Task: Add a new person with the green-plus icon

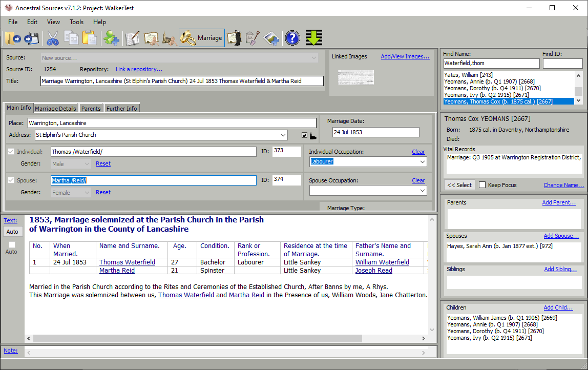Action: (x=112, y=37)
